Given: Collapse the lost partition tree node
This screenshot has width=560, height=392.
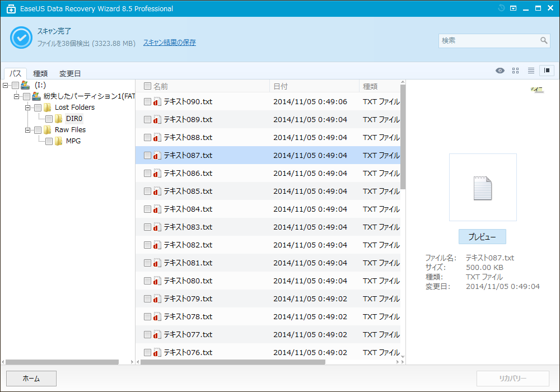Looking at the screenshot, I should [x=16, y=96].
